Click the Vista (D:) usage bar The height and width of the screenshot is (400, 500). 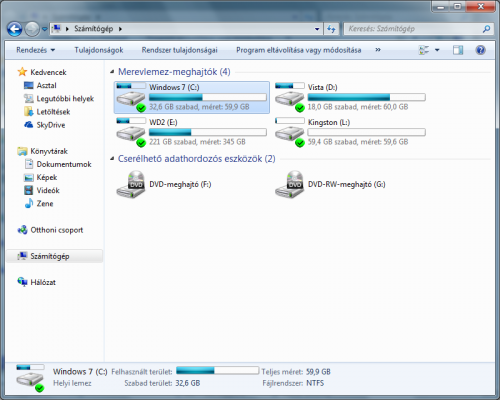[x=366, y=97]
